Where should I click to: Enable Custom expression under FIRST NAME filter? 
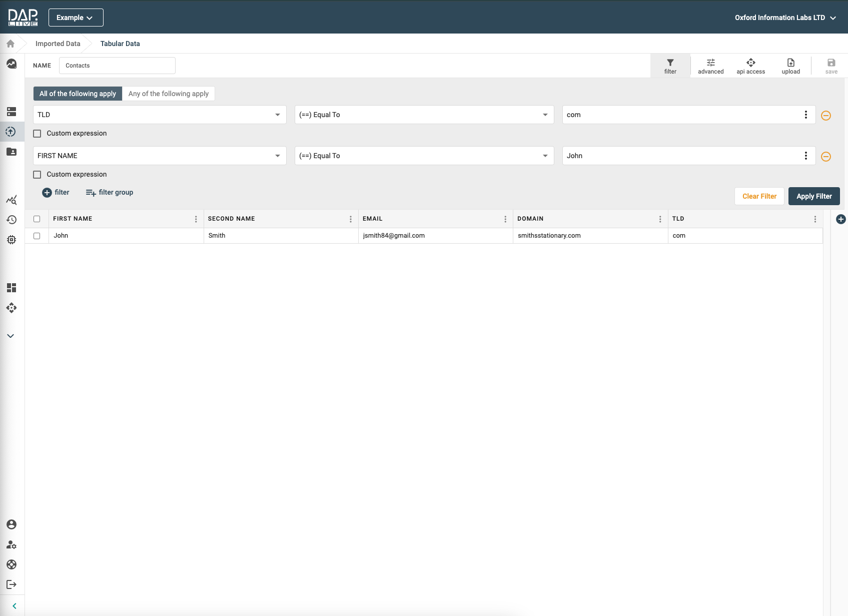pyautogui.click(x=37, y=175)
